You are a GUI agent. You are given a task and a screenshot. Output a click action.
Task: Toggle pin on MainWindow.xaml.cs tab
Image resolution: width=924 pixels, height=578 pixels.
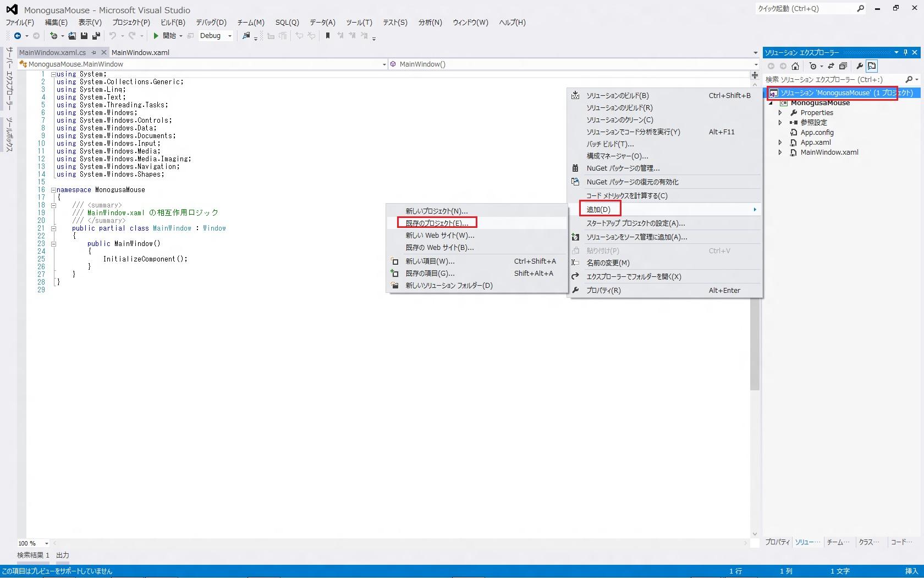pyautogui.click(x=94, y=53)
